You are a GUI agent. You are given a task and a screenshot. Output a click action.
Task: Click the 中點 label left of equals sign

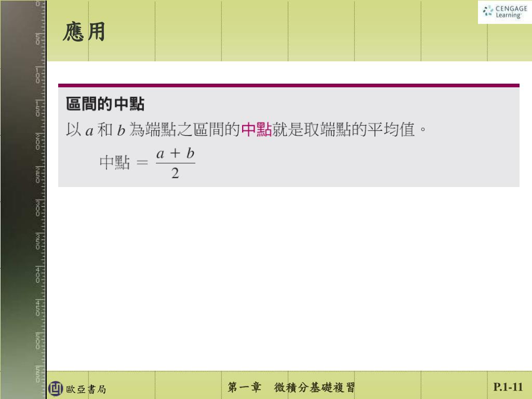pyautogui.click(x=115, y=162)
